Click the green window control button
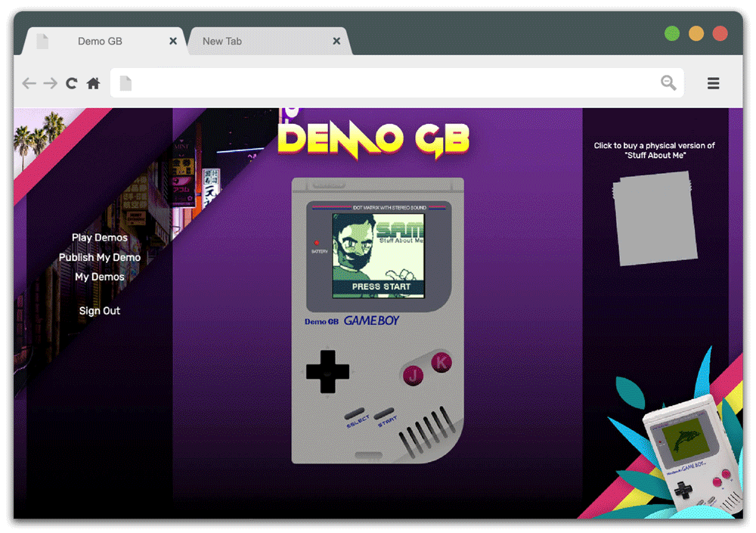The height and width of the screenshot is (533, 756). [x=672, y=33]
